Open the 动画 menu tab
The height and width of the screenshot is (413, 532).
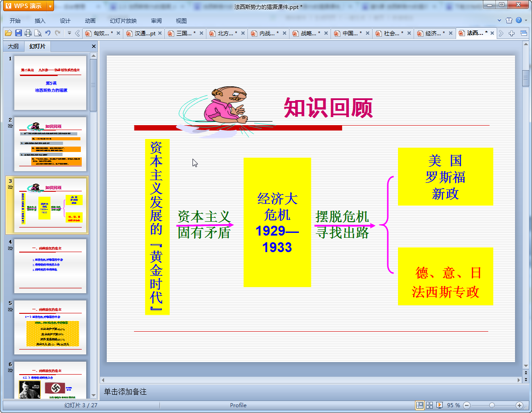90,21
